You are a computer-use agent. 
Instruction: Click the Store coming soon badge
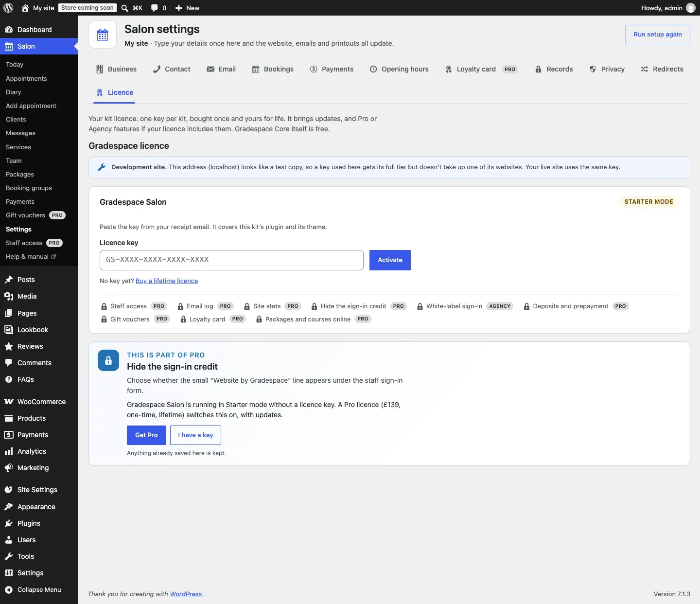tap(87, 8)
